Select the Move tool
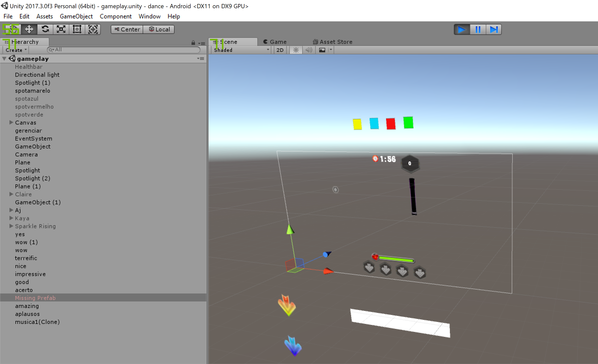598x364 pixels. (x=29, y=29)
